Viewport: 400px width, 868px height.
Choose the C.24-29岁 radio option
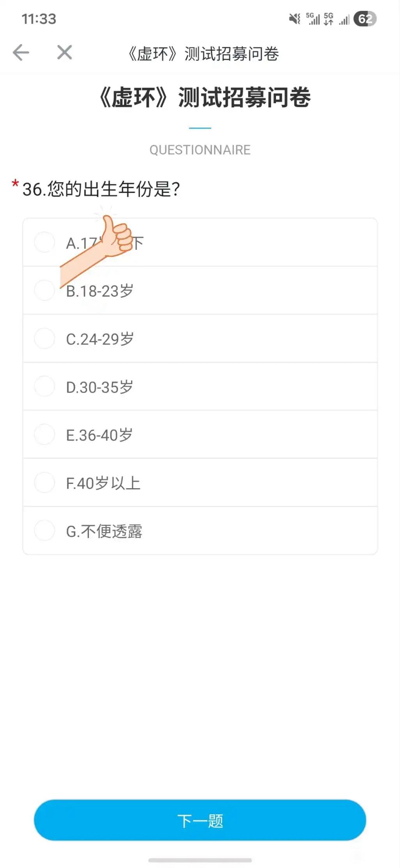click(44, 338)
